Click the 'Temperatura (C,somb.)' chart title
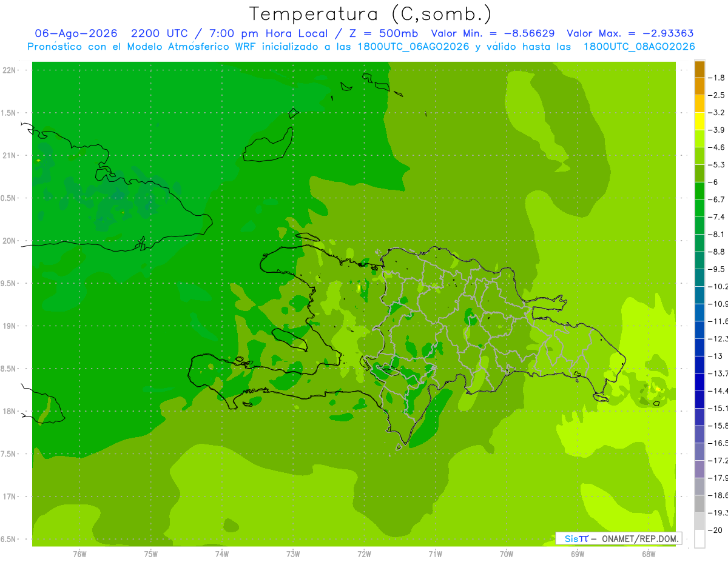The image size is (728, 562). [370, 14]
